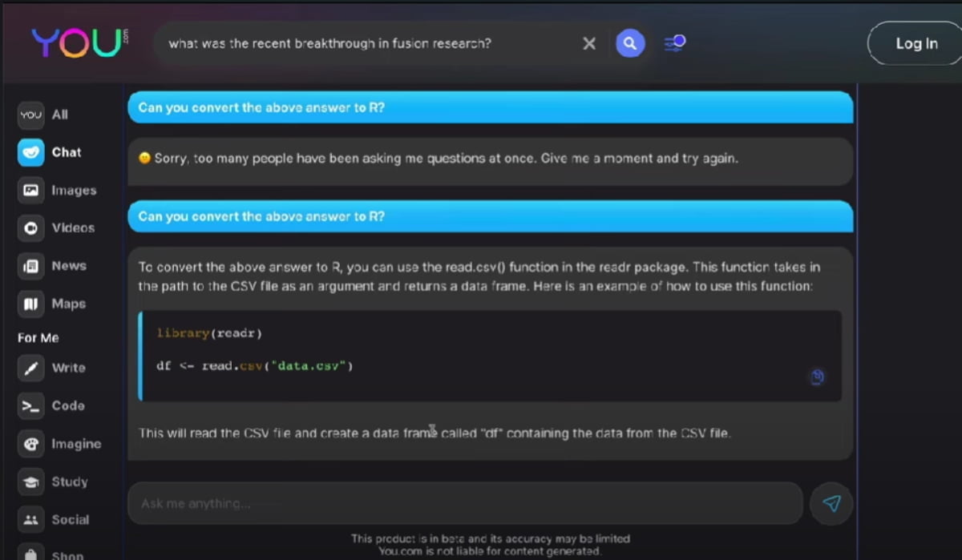Screen dimensions: 962x560
Task: Open the News sidebar item
Action: 31,266
